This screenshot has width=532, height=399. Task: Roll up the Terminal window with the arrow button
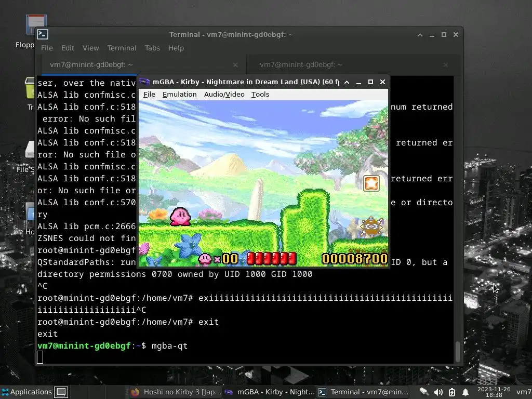[x=420, y=35]
